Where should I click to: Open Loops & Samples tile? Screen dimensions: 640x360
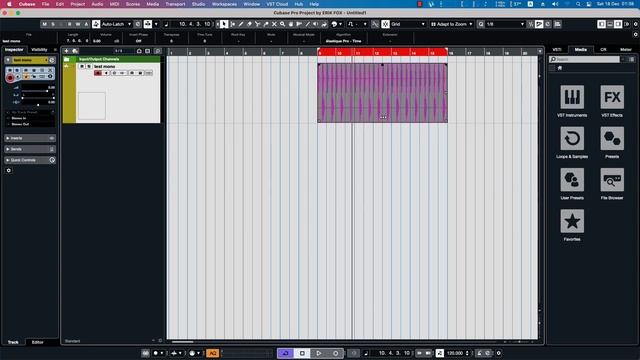pos(572,138)
